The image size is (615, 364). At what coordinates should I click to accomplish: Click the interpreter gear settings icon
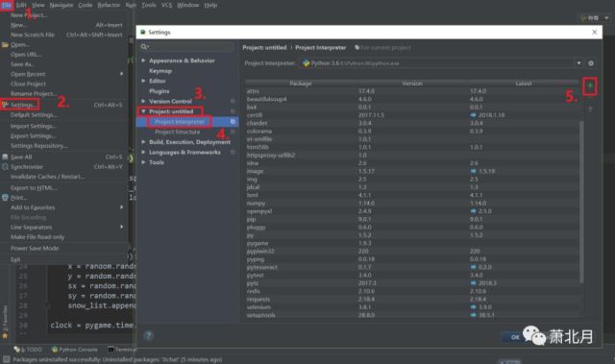pyautogui.click(x=591, y=63)
